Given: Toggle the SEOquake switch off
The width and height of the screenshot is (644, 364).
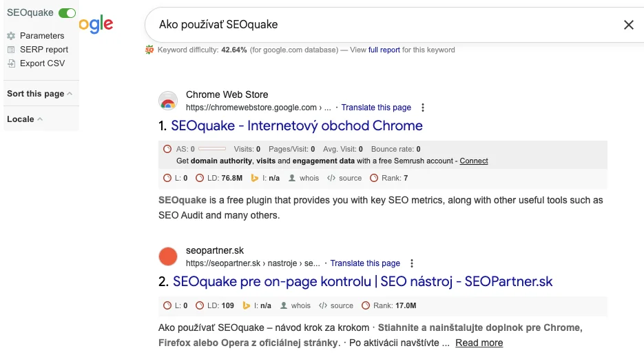Looking at the screenshot, I should tap(67, 13).
